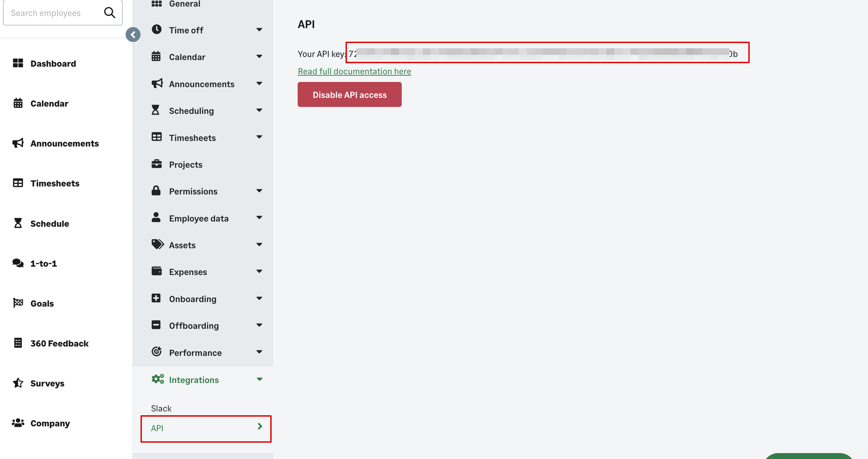Screen dimensions: 868x459
Task: Click the search magnifier icon
Action: coord(110,12)
